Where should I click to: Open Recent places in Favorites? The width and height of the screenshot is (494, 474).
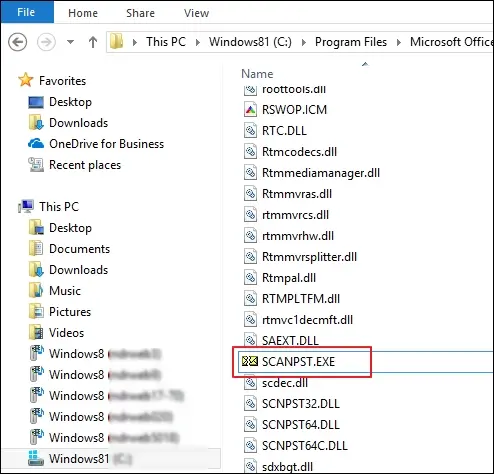click(x=85, y=165)
